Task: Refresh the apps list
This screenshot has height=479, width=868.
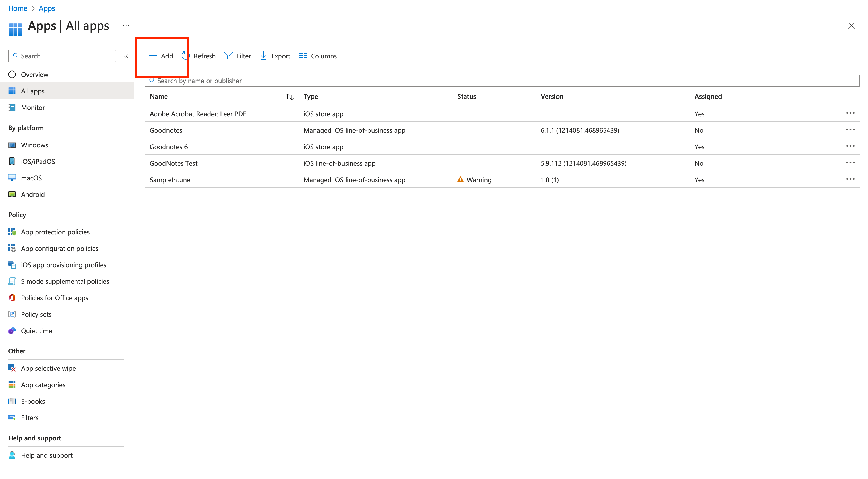Action: coord(199,56)
